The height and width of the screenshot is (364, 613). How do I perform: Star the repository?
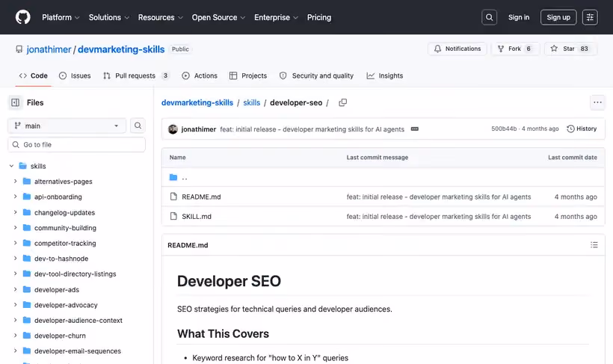pyautogui.click(x=570, y=49)
